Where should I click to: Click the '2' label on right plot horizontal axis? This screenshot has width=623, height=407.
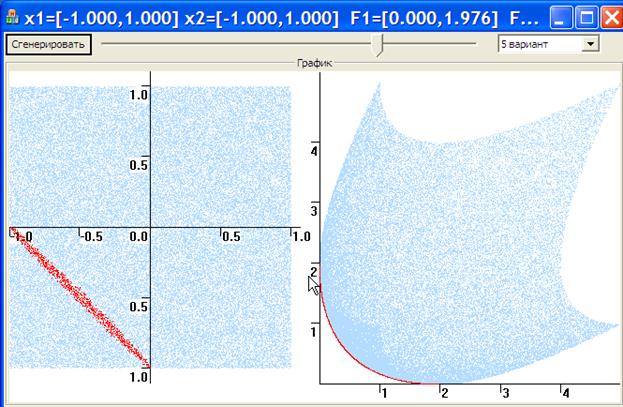[x=445, y=393]
